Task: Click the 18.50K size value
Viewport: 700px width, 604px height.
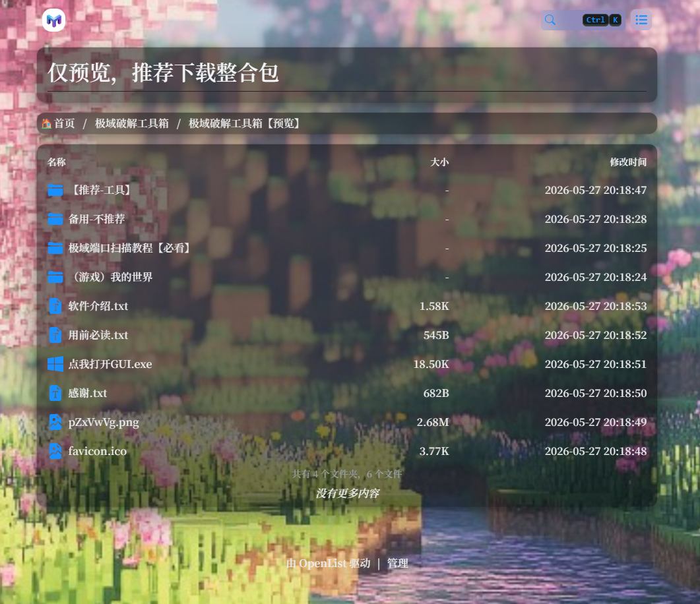Action: [x=431, y=364]
